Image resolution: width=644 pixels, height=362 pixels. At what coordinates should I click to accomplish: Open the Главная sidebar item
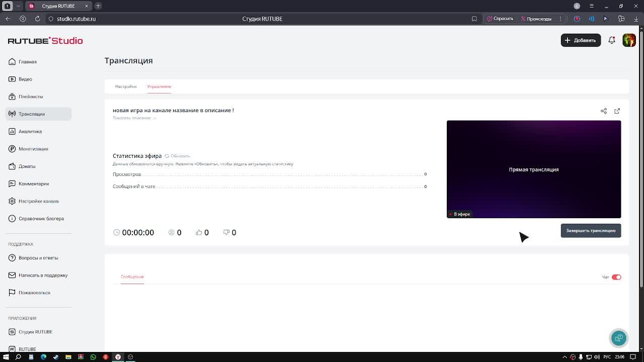[x=23, y=62]
